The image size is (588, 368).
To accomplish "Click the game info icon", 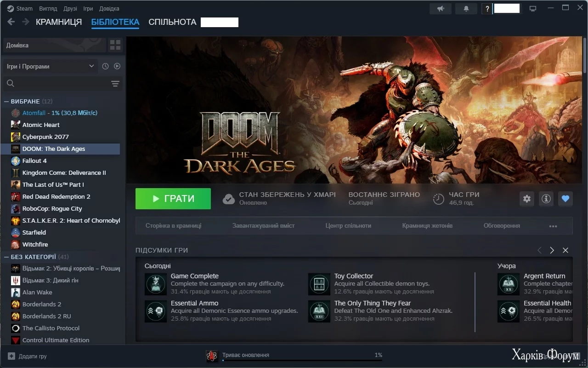I will pyautogui.click(x=546, y=199).
